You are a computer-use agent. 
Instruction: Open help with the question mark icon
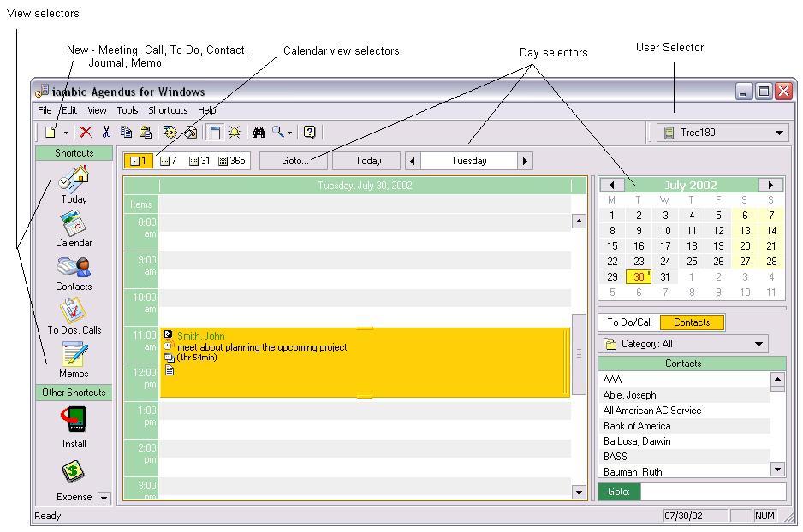(309, 133)
